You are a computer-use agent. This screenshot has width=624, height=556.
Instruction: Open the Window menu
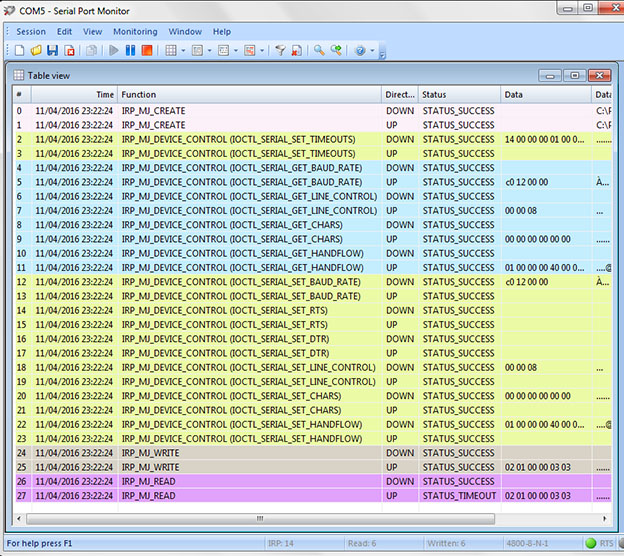(x=185, y=31)
